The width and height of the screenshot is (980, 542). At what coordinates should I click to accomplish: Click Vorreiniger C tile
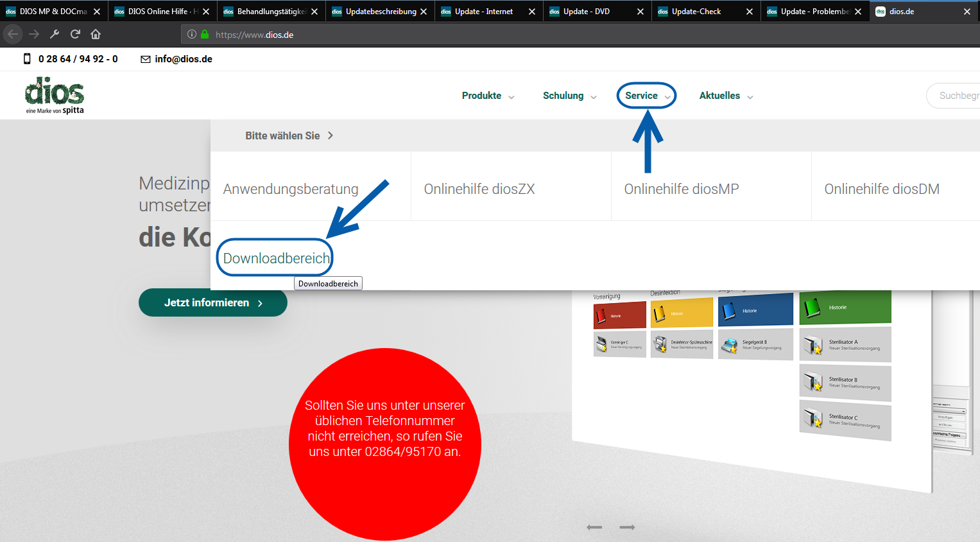coord(620,344)
